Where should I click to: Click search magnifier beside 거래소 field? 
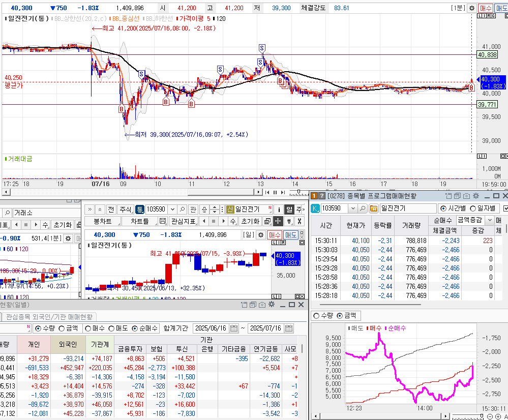click(8, 213)
